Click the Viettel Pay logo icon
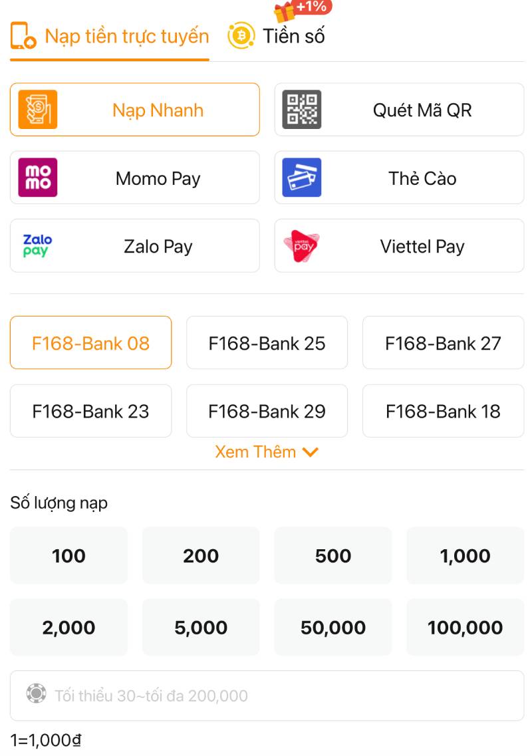532x756 pixels. click(x=302, y=245)
